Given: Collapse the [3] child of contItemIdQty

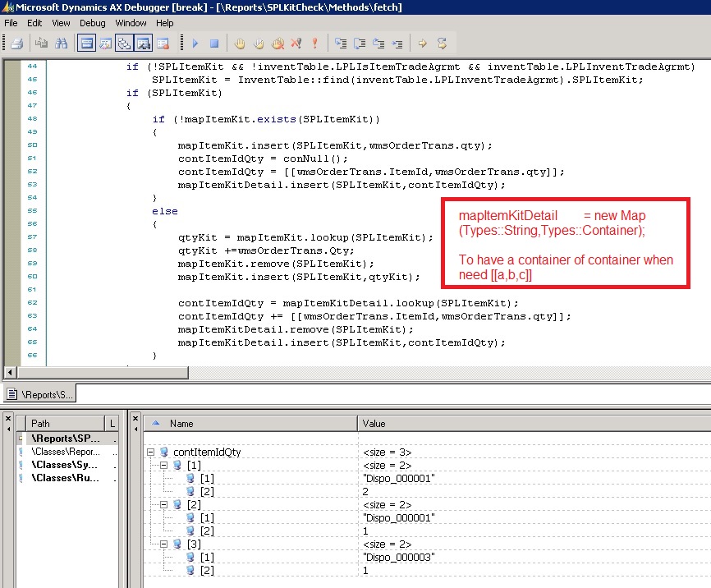Looking at the screenshot, I should [x=163, y=544].
